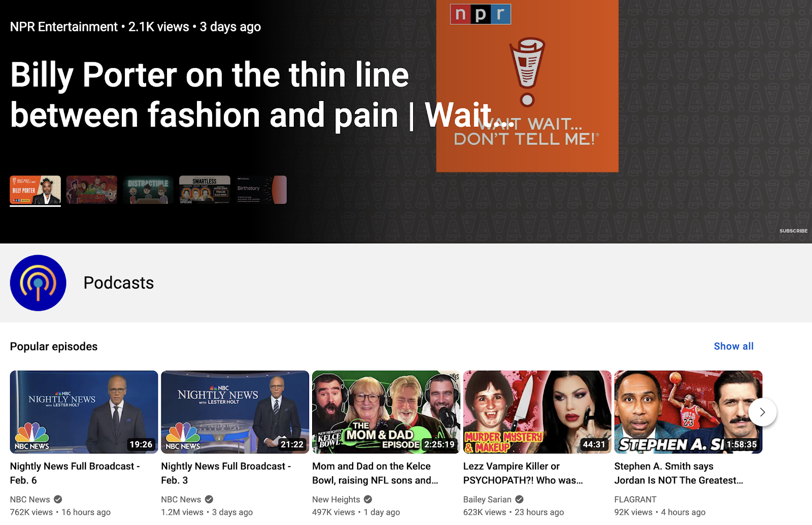Click the 44:31 duration badge
This screenshot has width=812, height=525.
(x=594, y=444)
